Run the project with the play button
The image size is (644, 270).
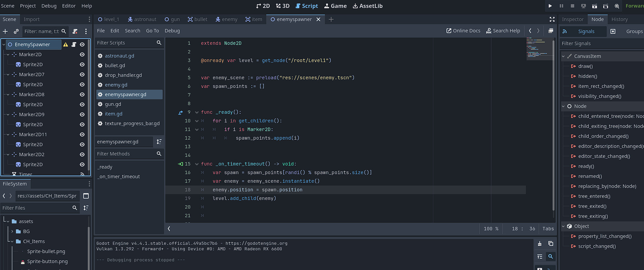click(550, 6)
